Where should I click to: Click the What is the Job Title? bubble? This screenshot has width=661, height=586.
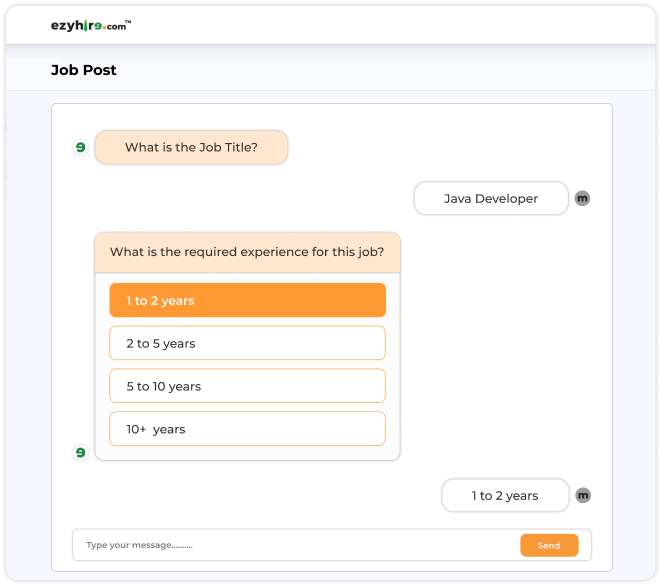191,148
